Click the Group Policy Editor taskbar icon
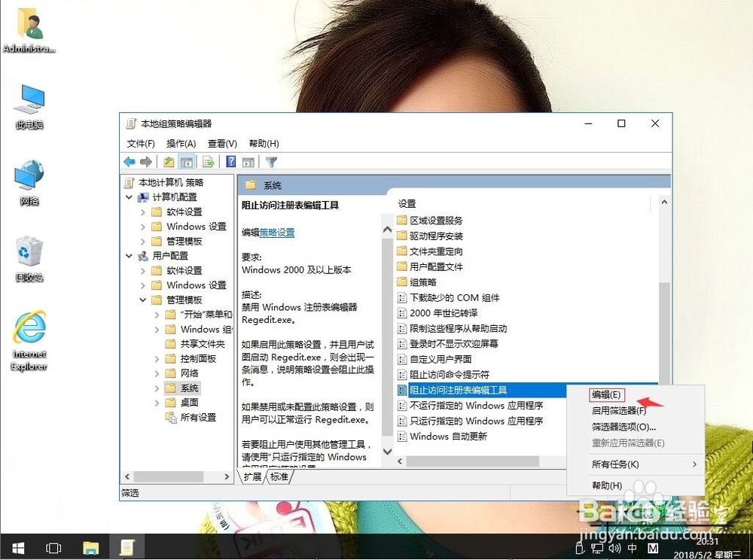753x560 pixels. point(127,547)
